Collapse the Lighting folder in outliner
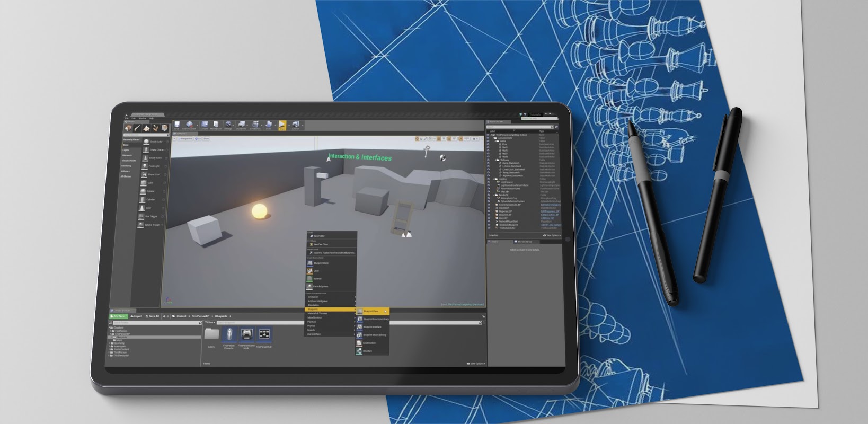 tap(494, 179)
